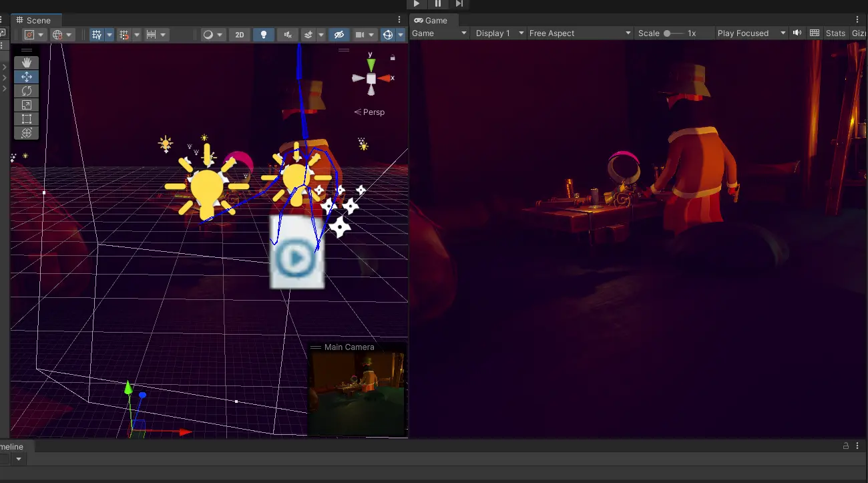Viewport: 868px width, 483px height.
Task: Click the Scale slider handle
Action: point(667,33)
